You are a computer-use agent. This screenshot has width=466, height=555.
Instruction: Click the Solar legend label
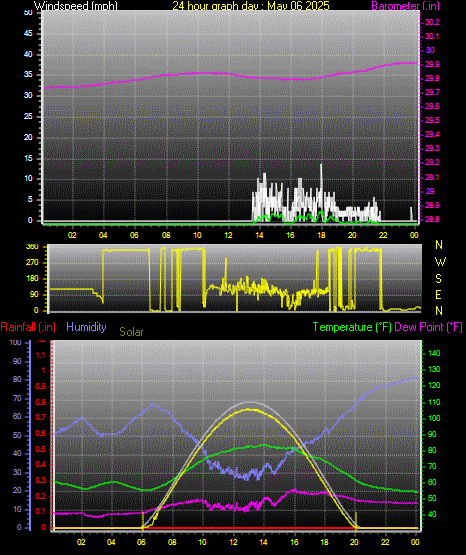coord(131,332)
